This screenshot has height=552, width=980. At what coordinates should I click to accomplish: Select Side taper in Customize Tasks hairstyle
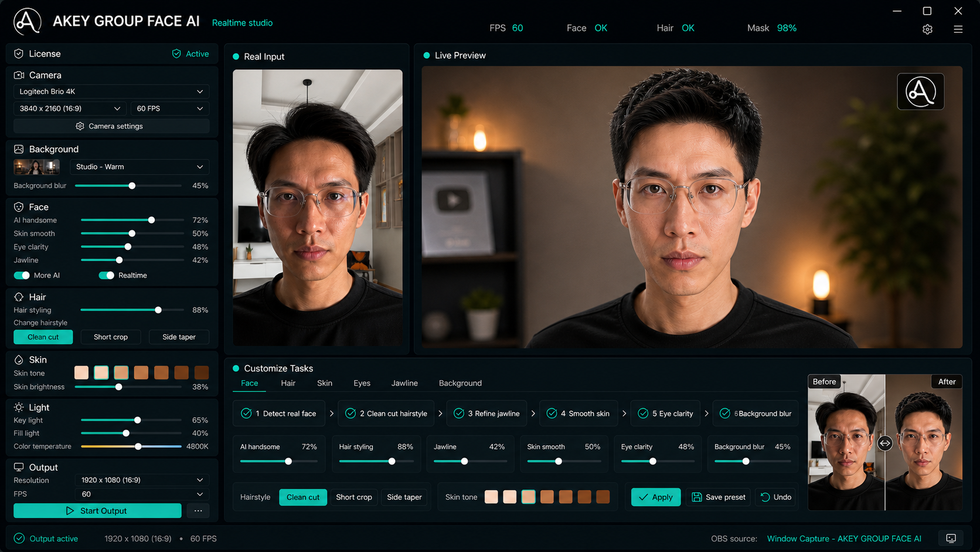(x=404, y=497)
